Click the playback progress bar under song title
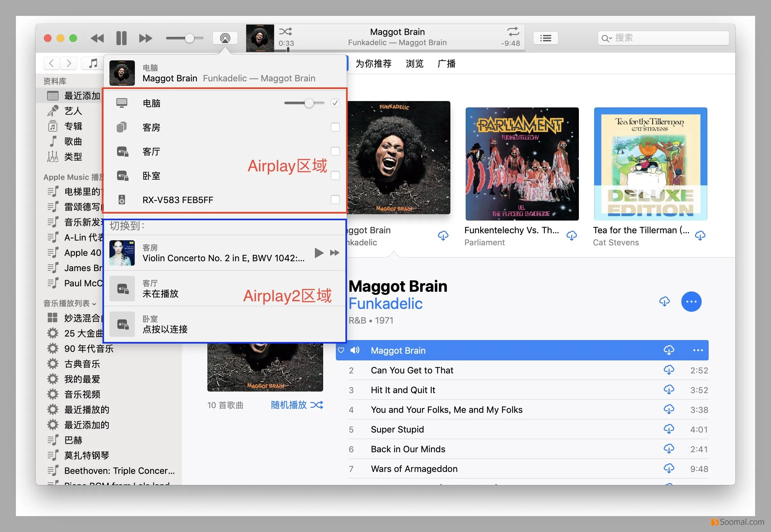The width and height of the screenshot is (771, 532). click(400, 51)
